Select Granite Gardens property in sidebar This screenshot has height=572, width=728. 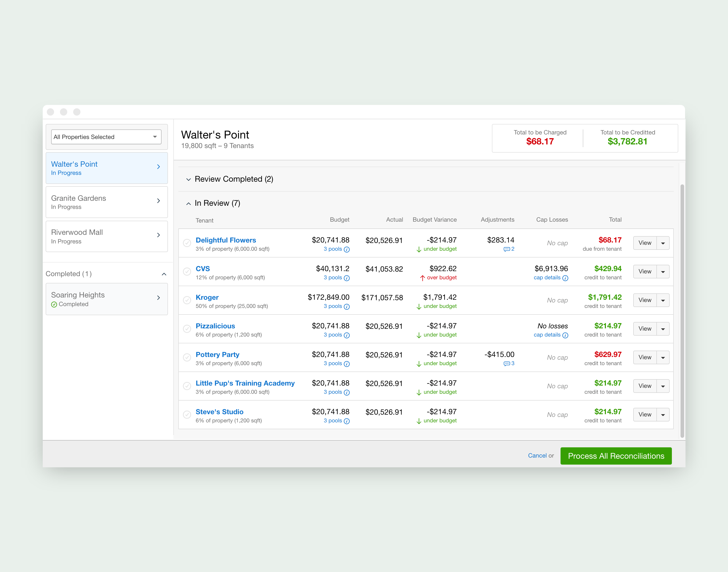(107, 202)
